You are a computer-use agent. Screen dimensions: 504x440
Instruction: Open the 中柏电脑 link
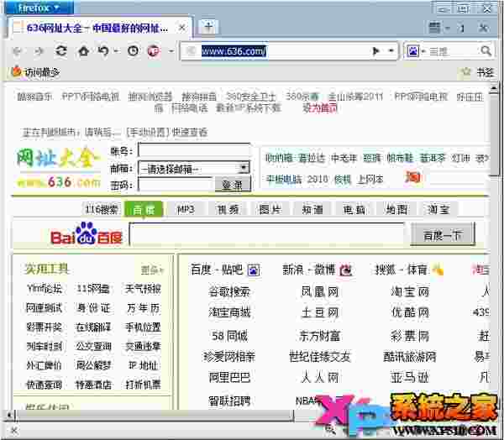click(x=284, y=179)
